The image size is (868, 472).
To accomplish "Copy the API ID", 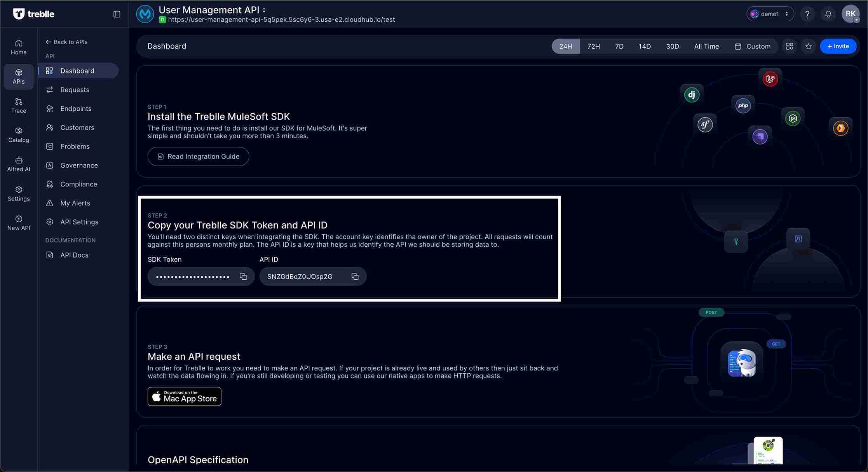I will [355, 277].
